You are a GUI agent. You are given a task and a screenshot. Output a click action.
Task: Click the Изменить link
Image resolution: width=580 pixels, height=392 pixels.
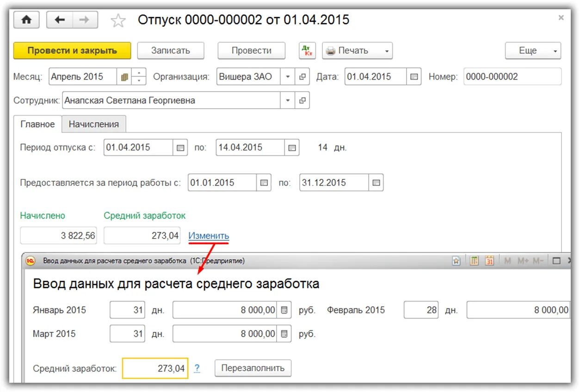tap(209, 236)
